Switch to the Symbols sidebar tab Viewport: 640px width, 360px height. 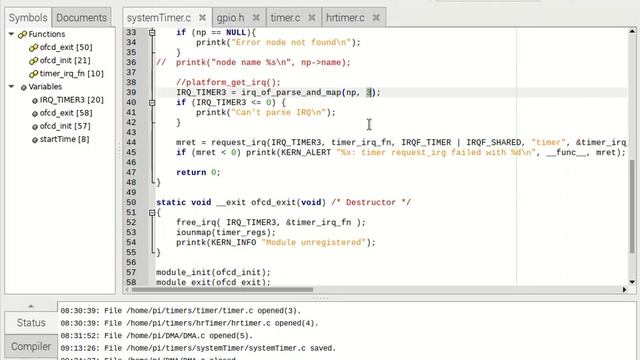point(28,18)
